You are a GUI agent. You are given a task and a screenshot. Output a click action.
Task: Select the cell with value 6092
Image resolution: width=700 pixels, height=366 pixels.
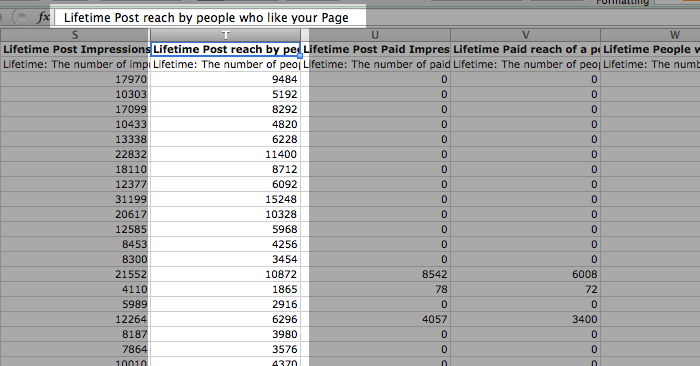click(225, 184)
